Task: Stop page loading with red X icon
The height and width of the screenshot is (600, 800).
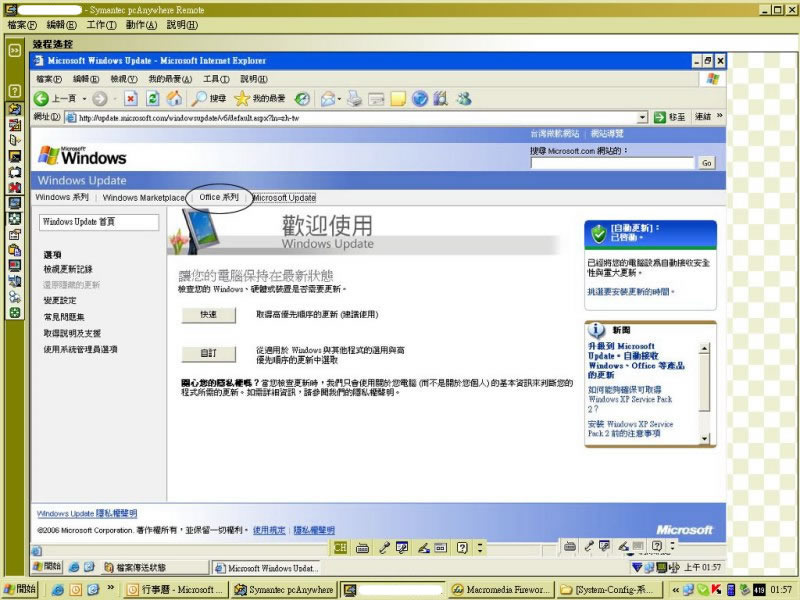Action: (131, 98)
